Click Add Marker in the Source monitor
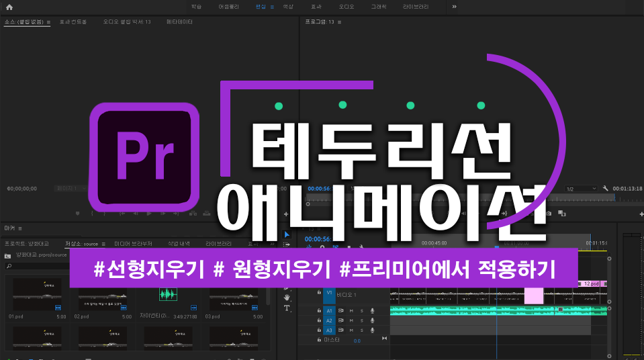Viewport: 644px width, 360px height. pyautogui.click(x=78, y=214)
